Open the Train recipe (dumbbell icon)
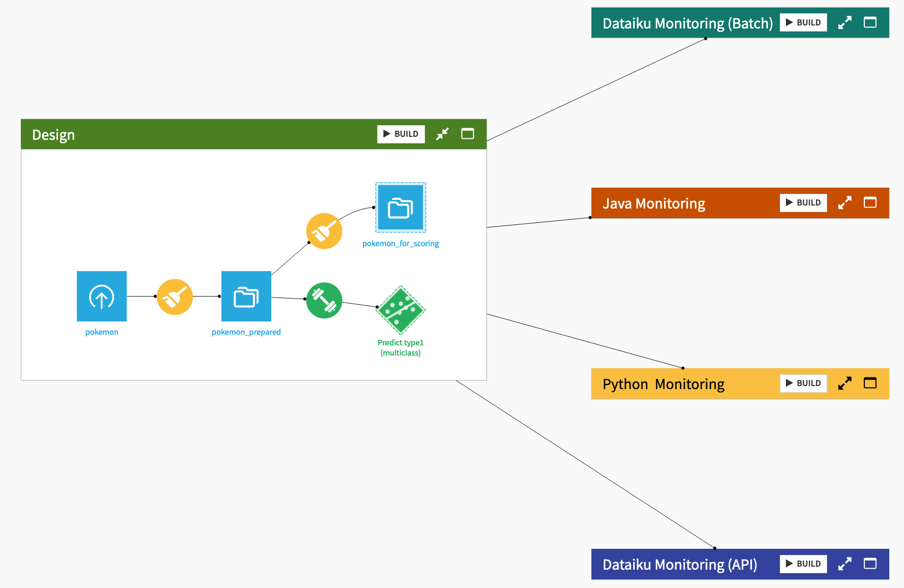Viewport: 904px width, 588px height. click(x=324, y=300)
